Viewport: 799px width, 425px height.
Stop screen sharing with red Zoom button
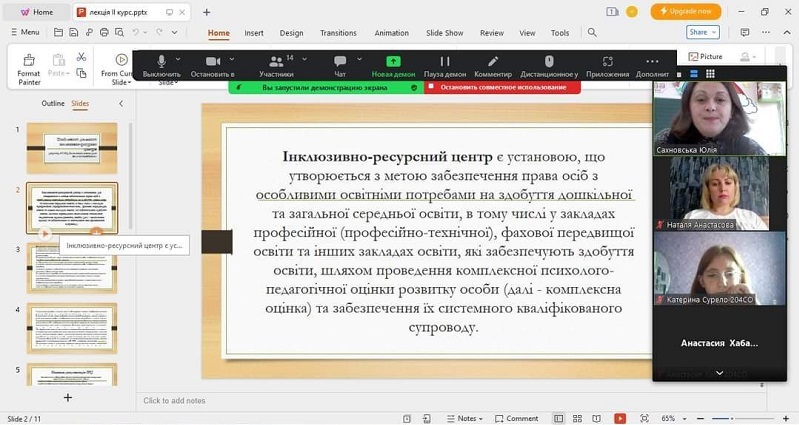coord(502,87)
